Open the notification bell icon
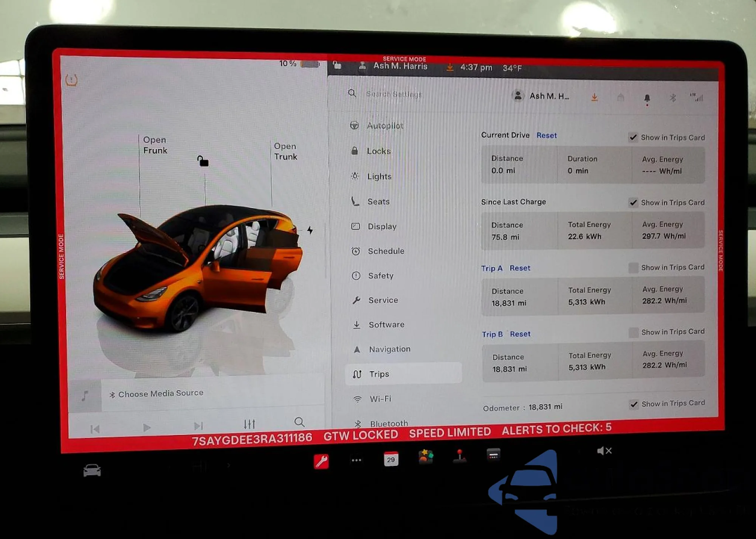The image size is (756, 539). 647,98
